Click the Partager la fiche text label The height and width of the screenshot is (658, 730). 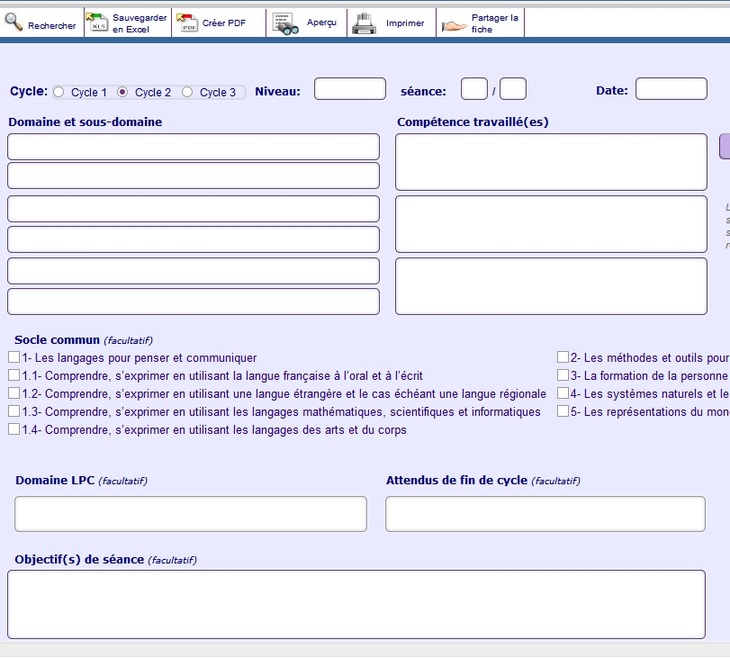click(x=494, y=23)
